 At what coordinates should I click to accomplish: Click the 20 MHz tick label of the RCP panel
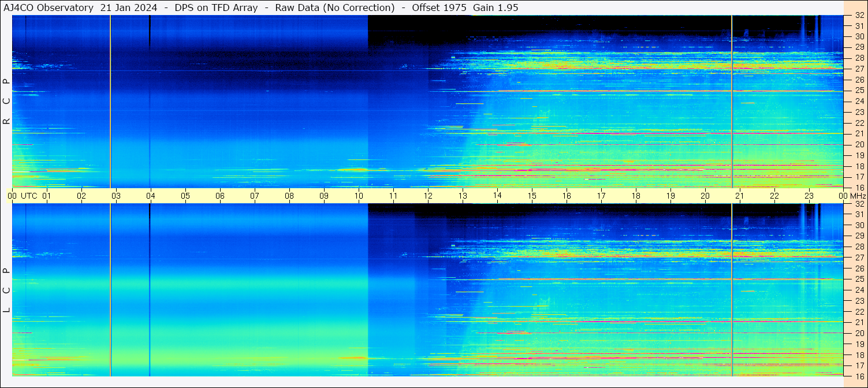859,144
